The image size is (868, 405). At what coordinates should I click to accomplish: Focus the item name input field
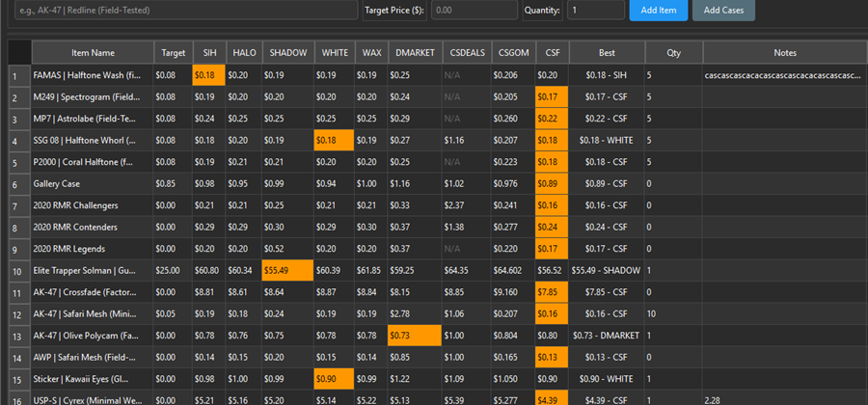click(x=186, y=10)
